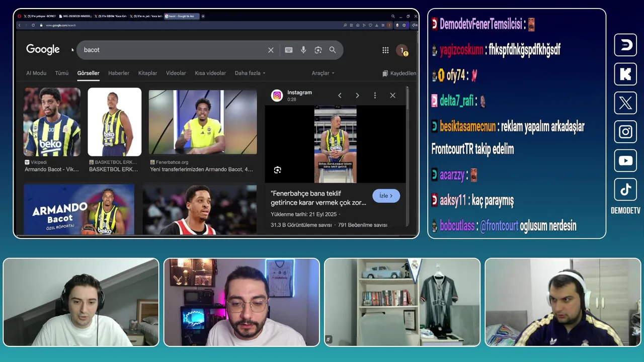Switch to the Kısa videolar tab
The height and width of the screenshot is (362, 644).
click(210, 73)
